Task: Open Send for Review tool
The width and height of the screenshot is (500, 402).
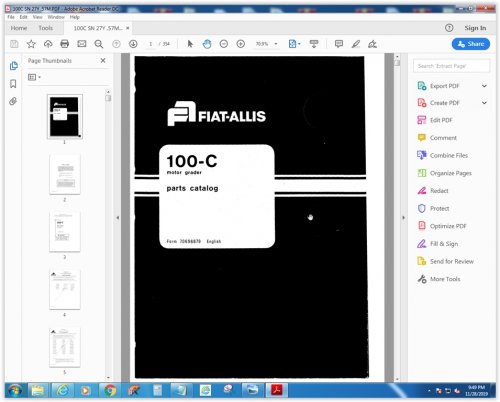Action: click(452, 261)
